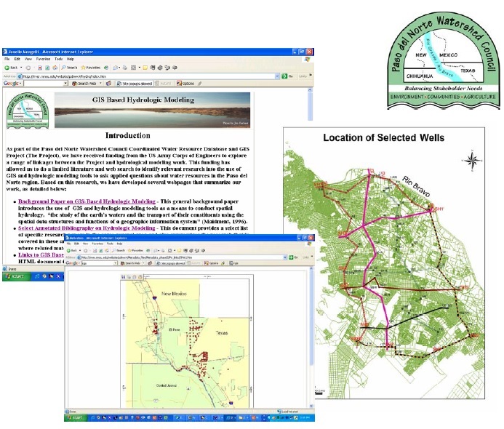Click Watershed Council logo in web page header
The width and height of the screenshot is (504, 429).
click(28, 111)
